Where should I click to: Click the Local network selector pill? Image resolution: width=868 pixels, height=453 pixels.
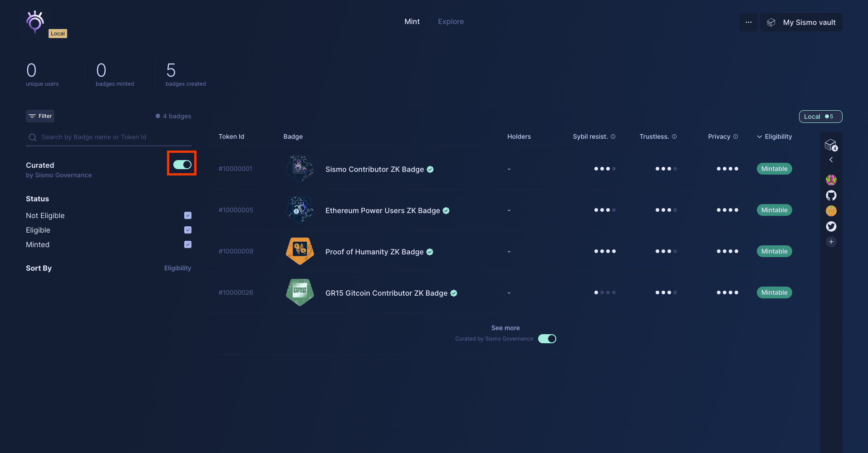(820, 117)
